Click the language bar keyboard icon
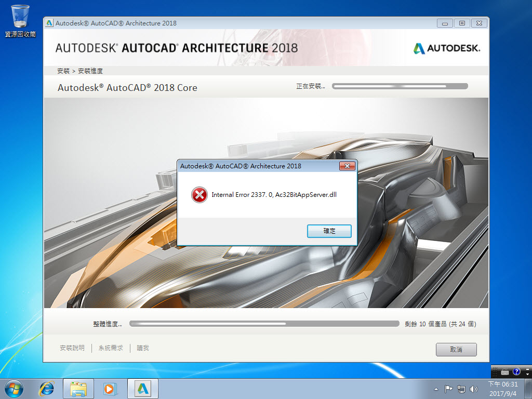This screenshot has height=399, width=532. click(x=505, y=372)
